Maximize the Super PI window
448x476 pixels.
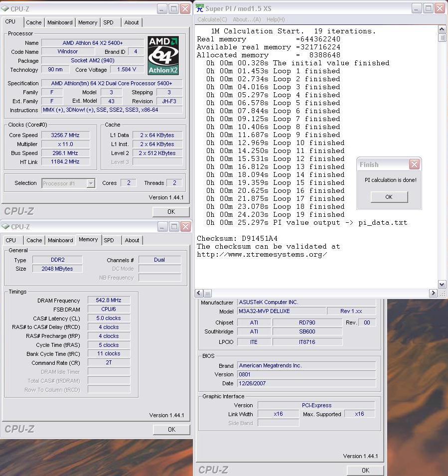[x=428, y=8]
